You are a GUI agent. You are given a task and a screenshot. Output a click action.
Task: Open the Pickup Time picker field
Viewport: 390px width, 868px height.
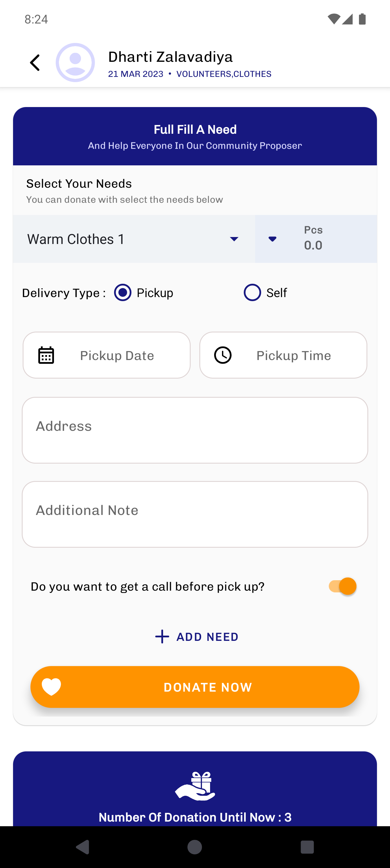tap(283, 355)
